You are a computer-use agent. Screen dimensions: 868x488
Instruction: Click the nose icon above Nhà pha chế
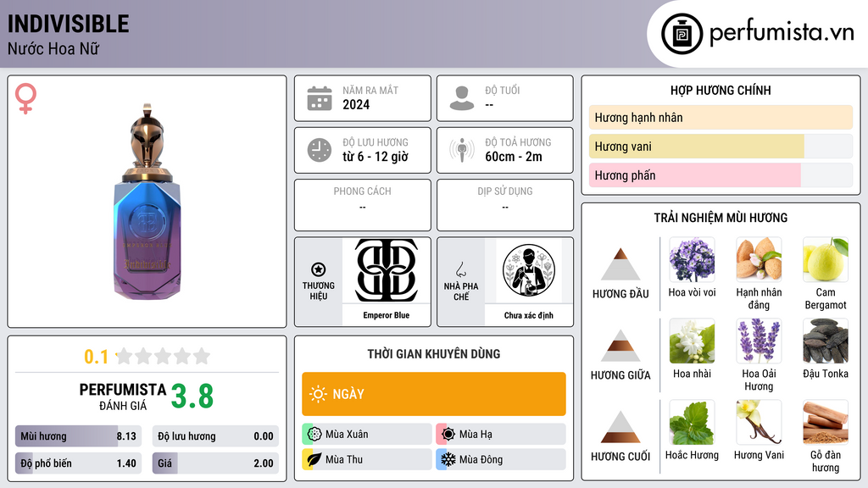tap(460, 269)
